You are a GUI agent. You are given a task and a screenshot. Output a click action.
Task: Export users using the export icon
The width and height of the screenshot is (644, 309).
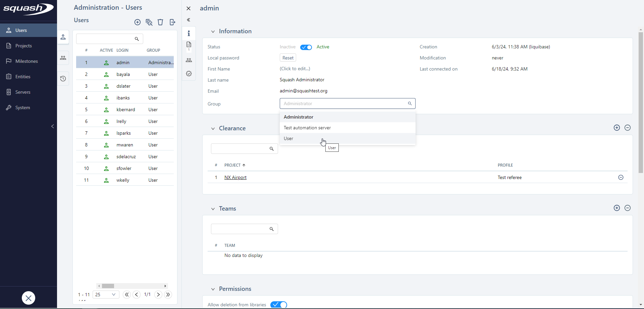point(172,22)
